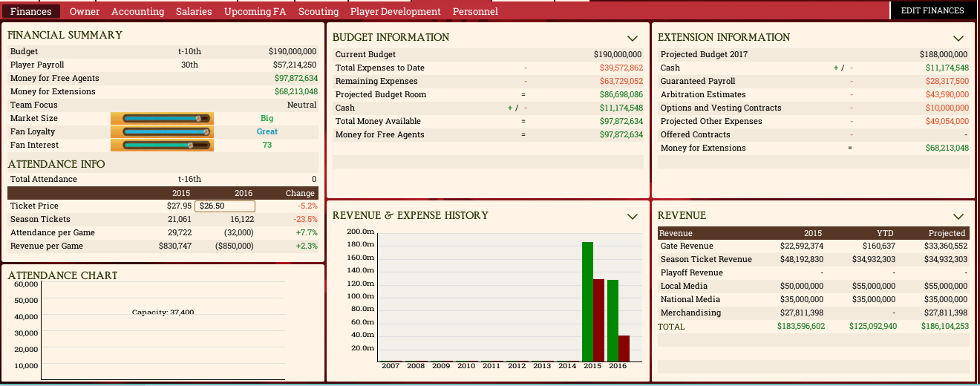Expand the Budget Information panel dropdown
This screenshot has height=386, width=980.
click(x=633, y=38)
